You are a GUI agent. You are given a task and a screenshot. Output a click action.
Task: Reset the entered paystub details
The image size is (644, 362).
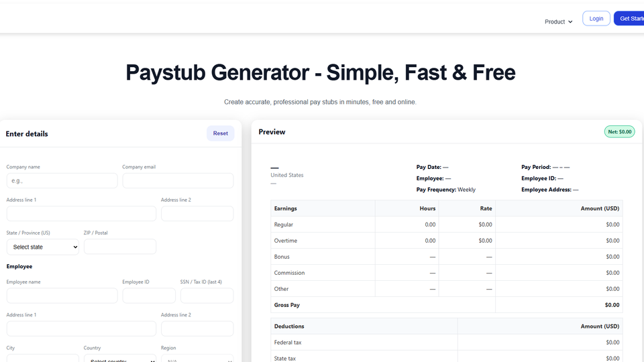point(220,133)
